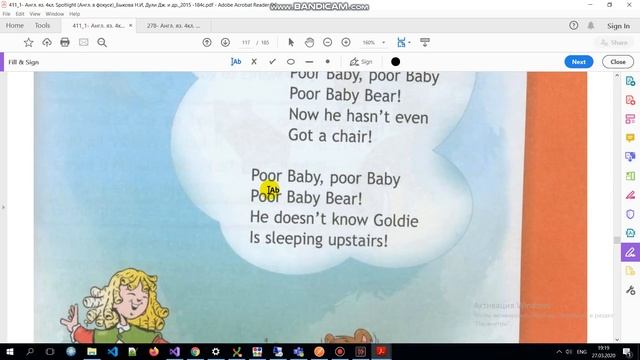Show hidden system tray icons
This screenshot has width=640, height=360.
coord(559,351)
